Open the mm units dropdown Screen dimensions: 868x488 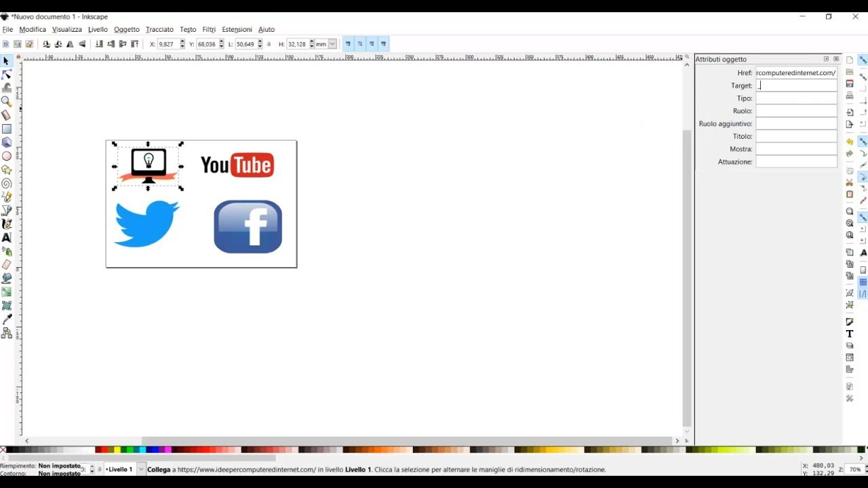[332, 44]
